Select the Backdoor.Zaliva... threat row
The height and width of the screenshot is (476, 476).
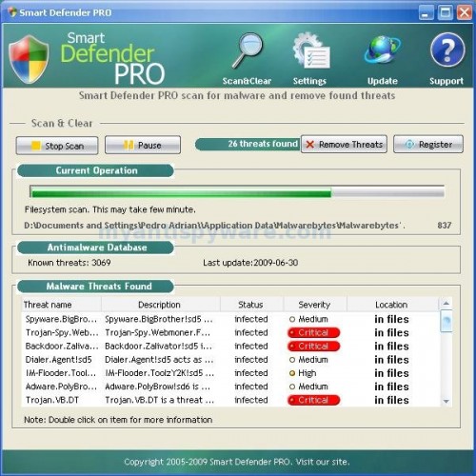(x=231, y=346)
